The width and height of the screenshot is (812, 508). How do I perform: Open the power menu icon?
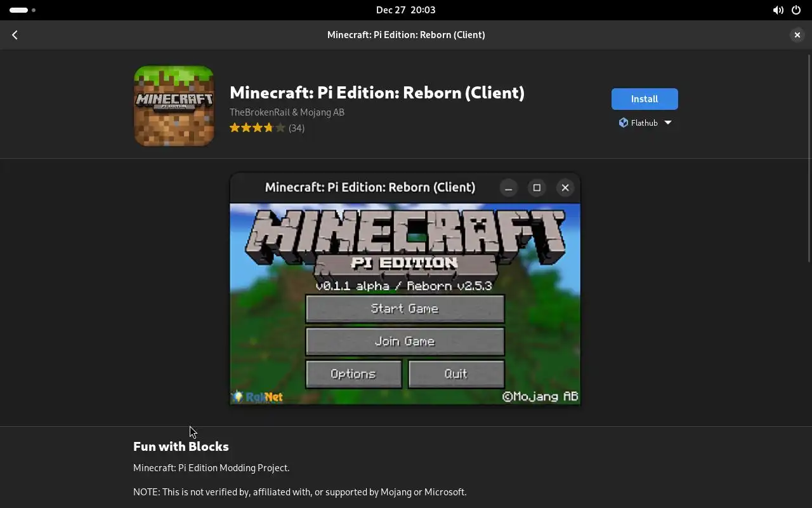(x=796, y=10)
